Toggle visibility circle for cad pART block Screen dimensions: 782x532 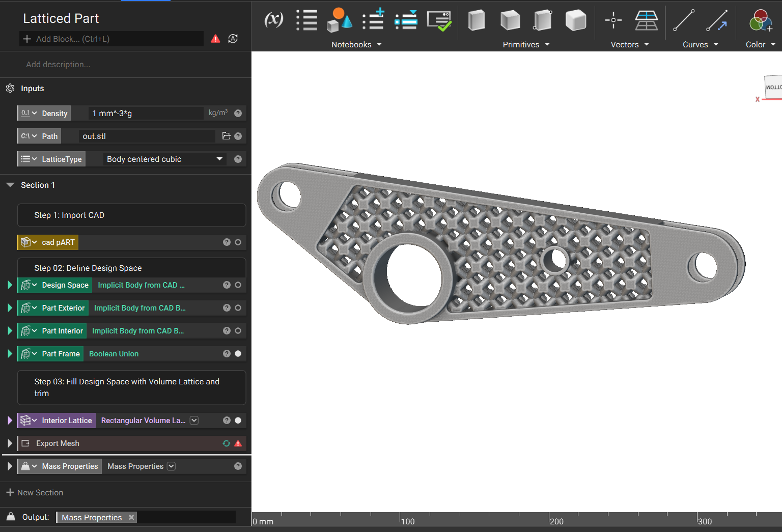(x=238, y=242)
